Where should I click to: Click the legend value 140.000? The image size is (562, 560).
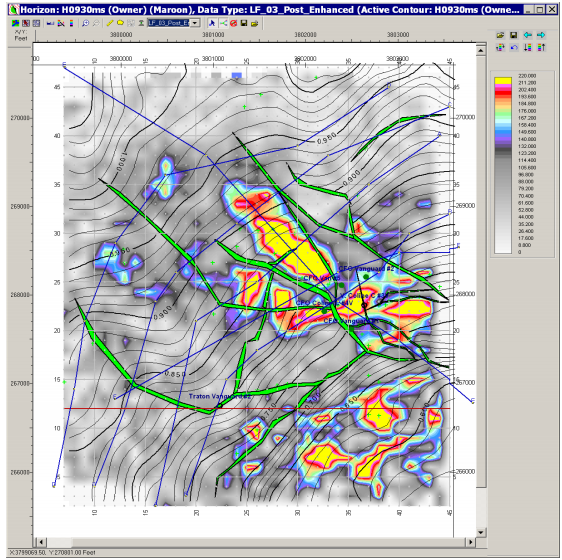[527, 139]
